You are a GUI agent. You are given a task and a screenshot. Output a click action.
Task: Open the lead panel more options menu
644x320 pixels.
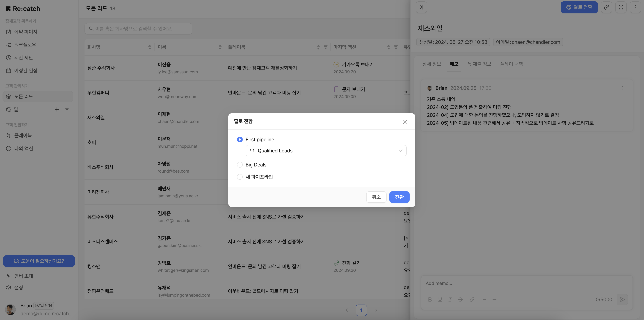(635, 7)
